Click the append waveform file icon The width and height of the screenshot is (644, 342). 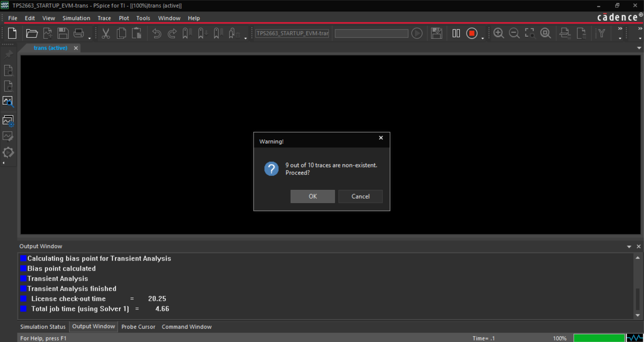click(48, 33)
